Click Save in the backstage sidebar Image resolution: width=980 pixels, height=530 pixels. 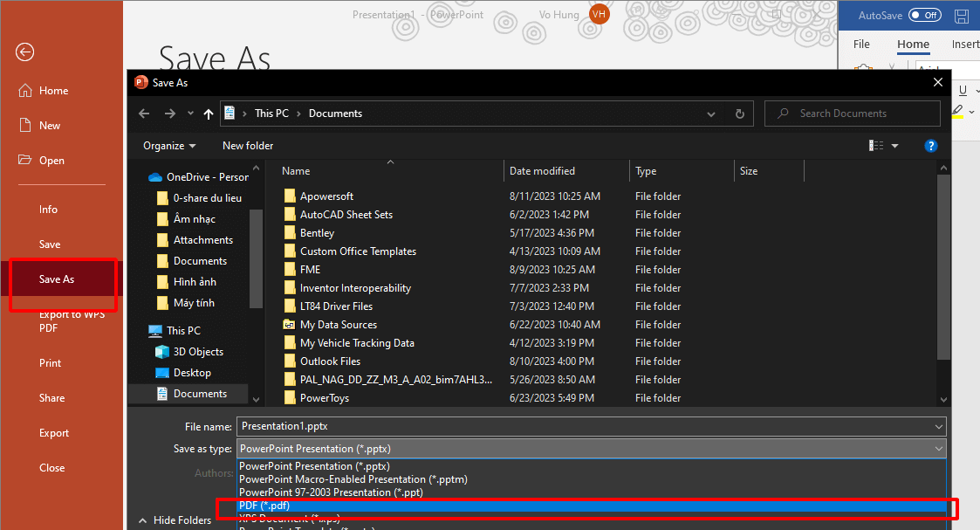point(50,244)
